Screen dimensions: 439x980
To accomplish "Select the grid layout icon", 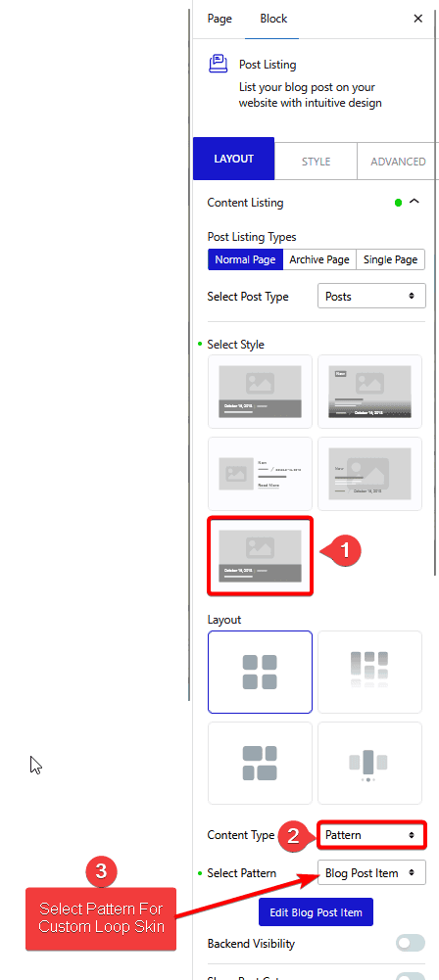I will (x=260, y=672).
